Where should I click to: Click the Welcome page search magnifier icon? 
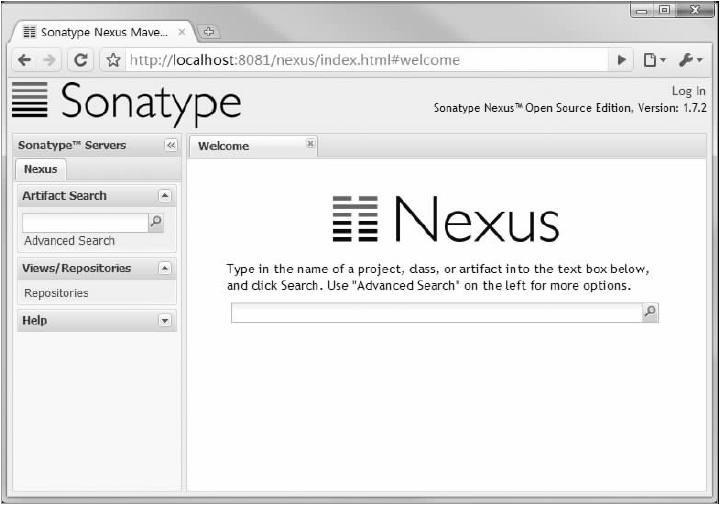coord(650,313)
